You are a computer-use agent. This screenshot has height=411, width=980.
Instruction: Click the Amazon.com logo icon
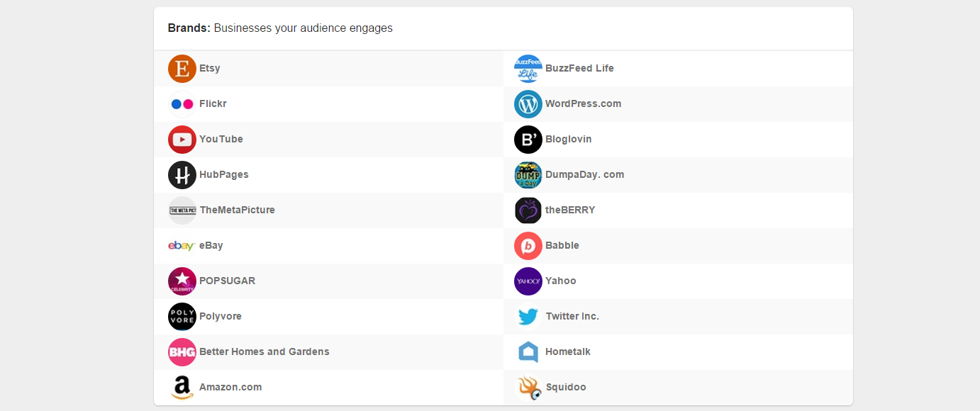[182, 388]
